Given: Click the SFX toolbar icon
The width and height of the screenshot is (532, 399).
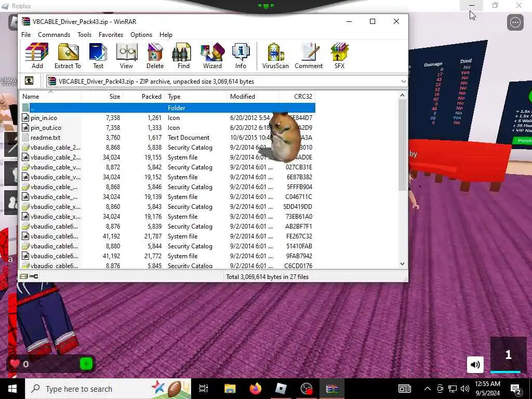Looking at the screenshot, I should (339, 56).
